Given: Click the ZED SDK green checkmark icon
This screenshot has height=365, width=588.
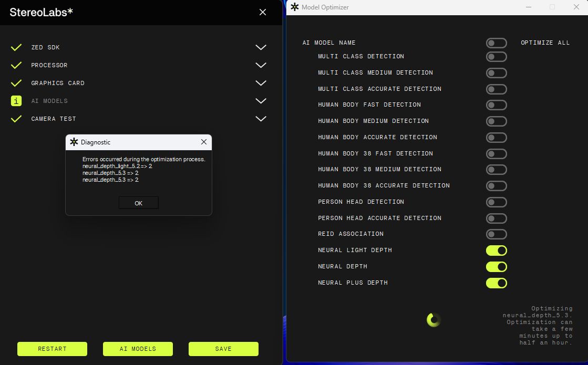Looking at the screenshot, I should pyautogui.click(x=16, y=47).
